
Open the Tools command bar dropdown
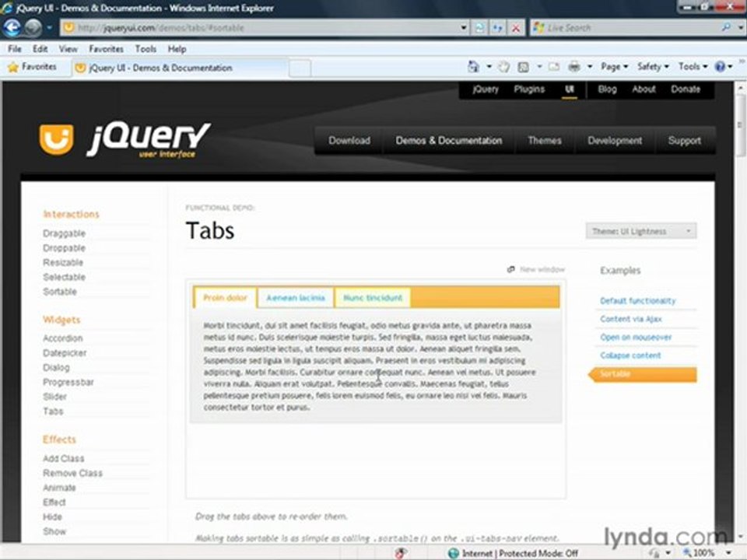693,67
